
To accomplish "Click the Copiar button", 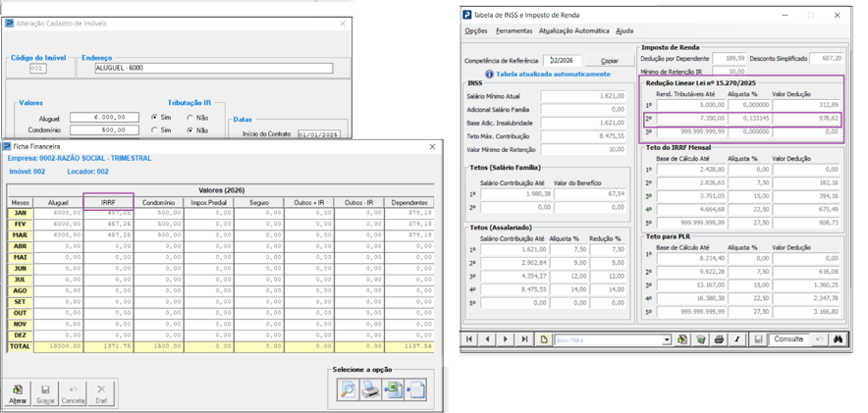I will (609, 61).
